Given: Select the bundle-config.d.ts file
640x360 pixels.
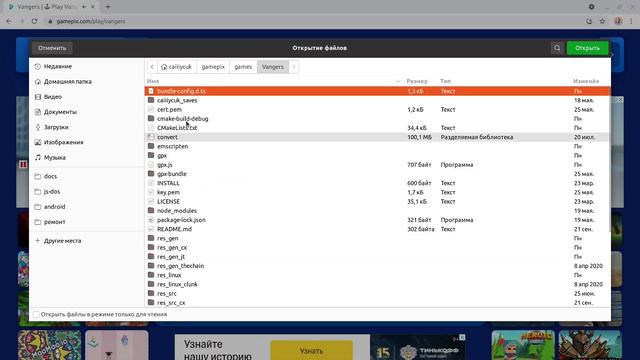Looking at the screenshot, I should tap(377, 91).
